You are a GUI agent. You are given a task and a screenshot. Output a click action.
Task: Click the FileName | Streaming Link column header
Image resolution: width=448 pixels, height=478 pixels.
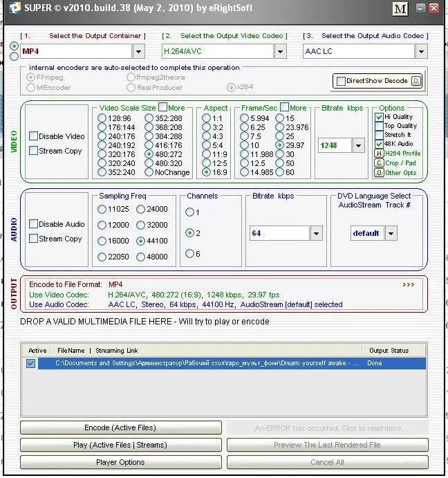pos(206,351)
